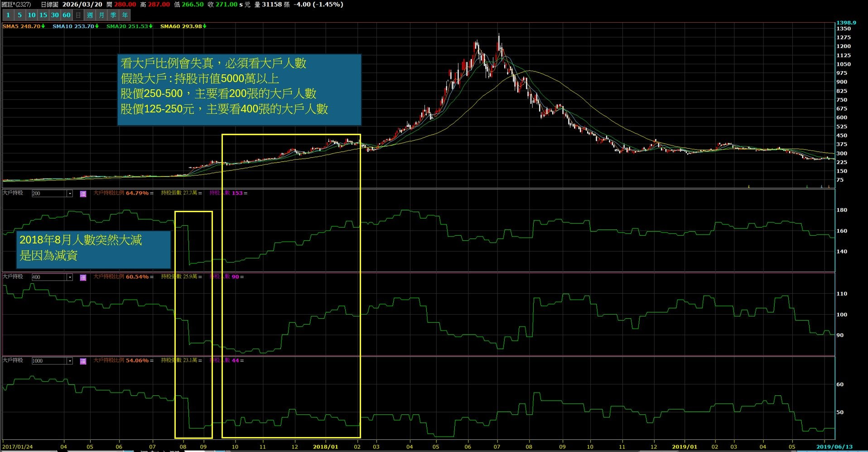
Task: Open the 200-lot threshold dropdown arrow
Action: tap(70, 194)
